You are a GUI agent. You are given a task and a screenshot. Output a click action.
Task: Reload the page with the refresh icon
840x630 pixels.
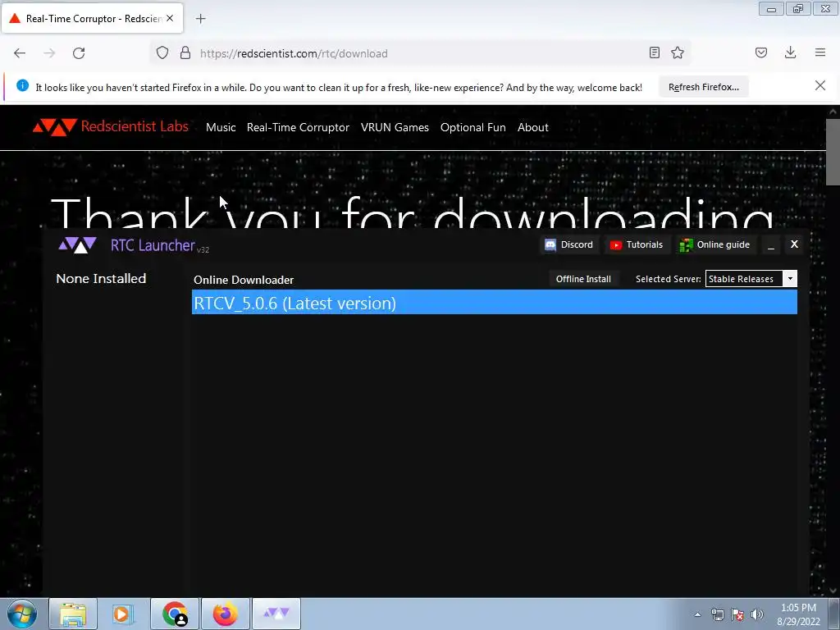pyautogui.click(x=79, y=53)
